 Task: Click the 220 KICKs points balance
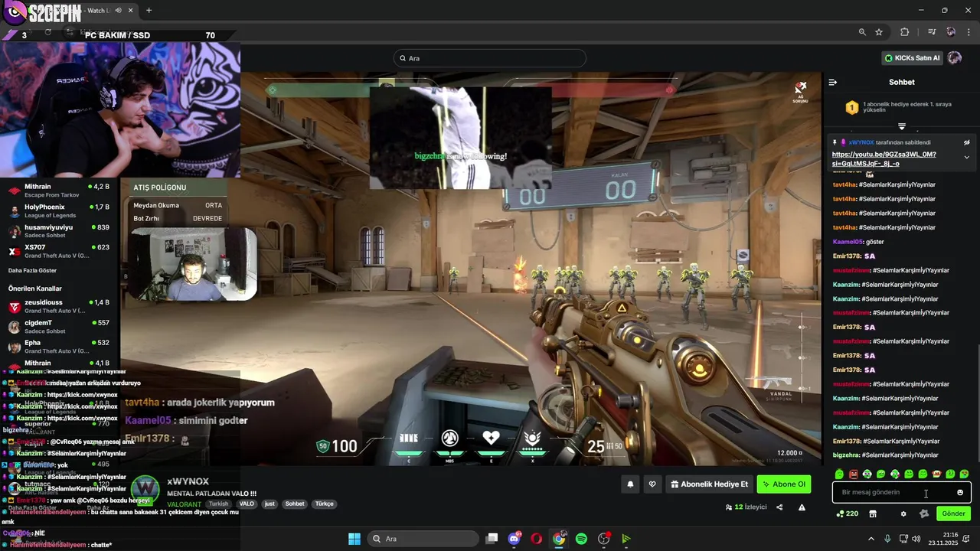(x=848, y=514)
